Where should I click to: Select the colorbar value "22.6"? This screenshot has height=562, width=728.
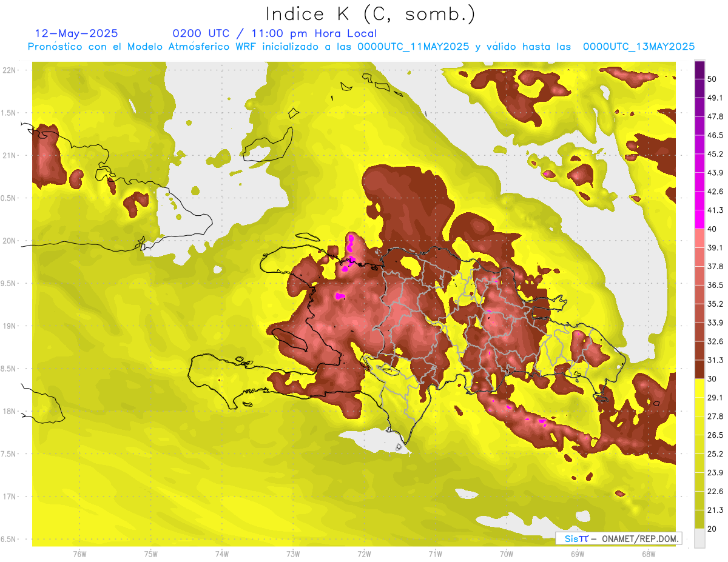715,492
